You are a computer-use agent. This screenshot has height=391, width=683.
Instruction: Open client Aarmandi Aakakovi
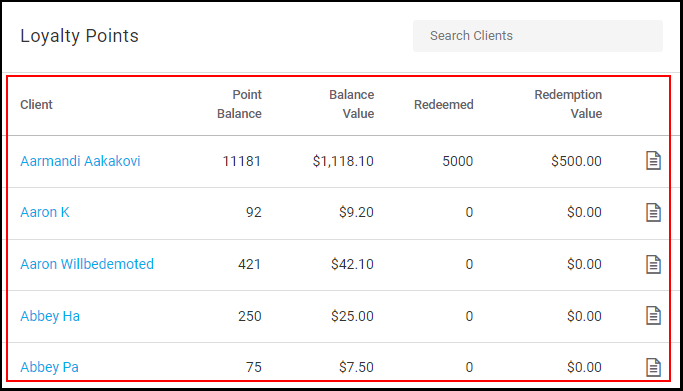coord(80,161)
